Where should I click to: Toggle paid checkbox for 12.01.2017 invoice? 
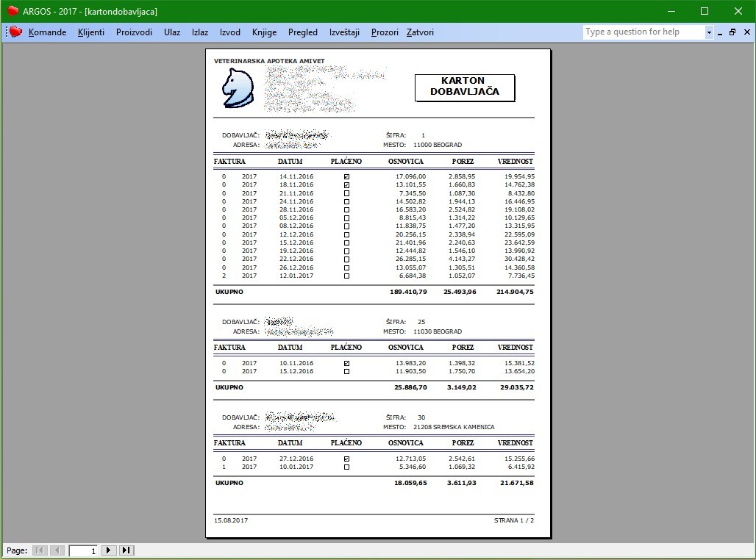click(x=346, y=276)
